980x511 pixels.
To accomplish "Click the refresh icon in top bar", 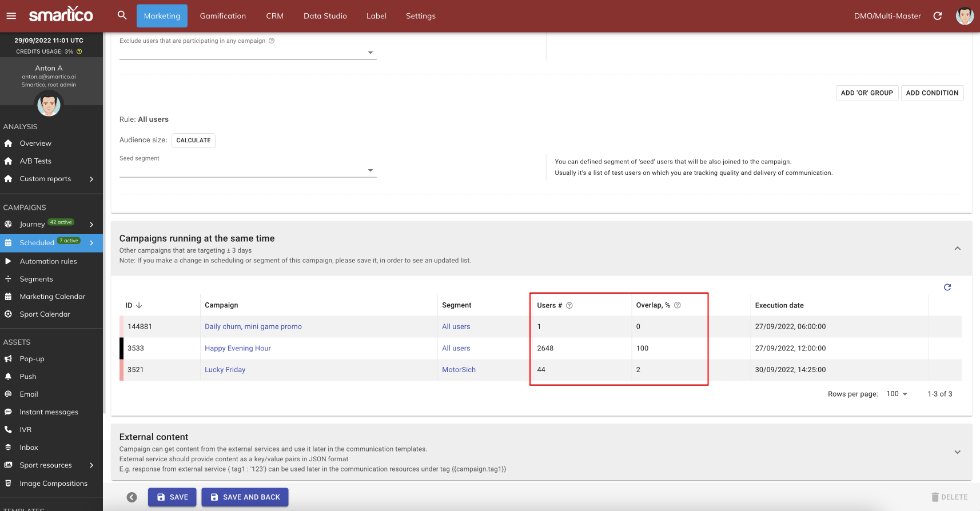I will tap(938, 16).
